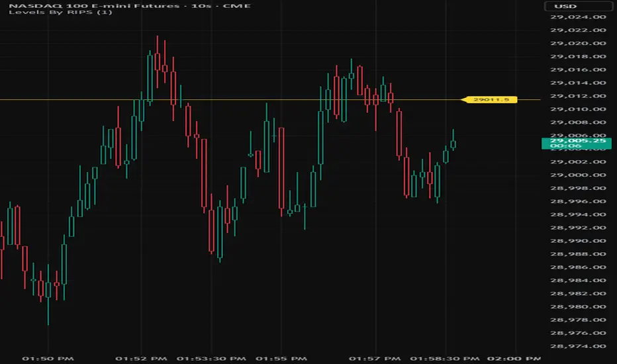Click the 28,980.00 price axis label

[578, 307]
